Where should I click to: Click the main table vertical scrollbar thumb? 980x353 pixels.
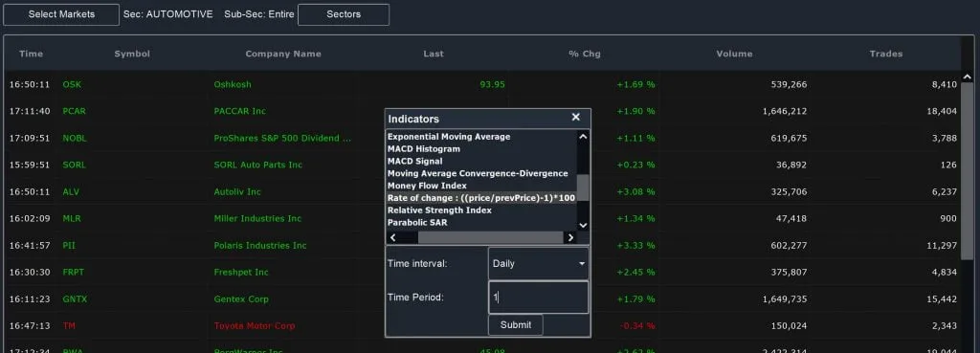(967, 171)
